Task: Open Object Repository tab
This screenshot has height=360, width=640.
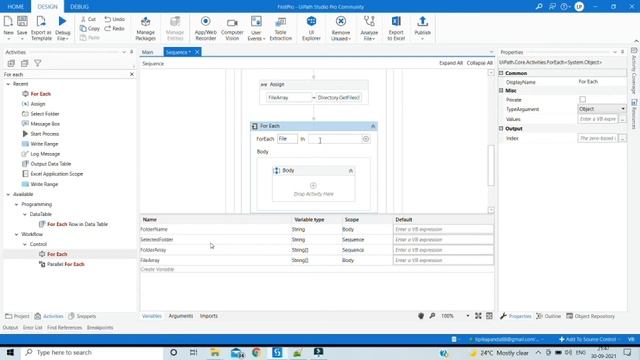Action: [590, 316]
